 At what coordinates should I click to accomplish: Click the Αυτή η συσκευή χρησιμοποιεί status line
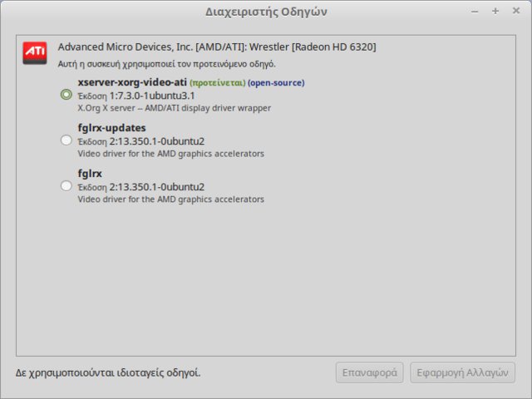[x=166, y=64]
